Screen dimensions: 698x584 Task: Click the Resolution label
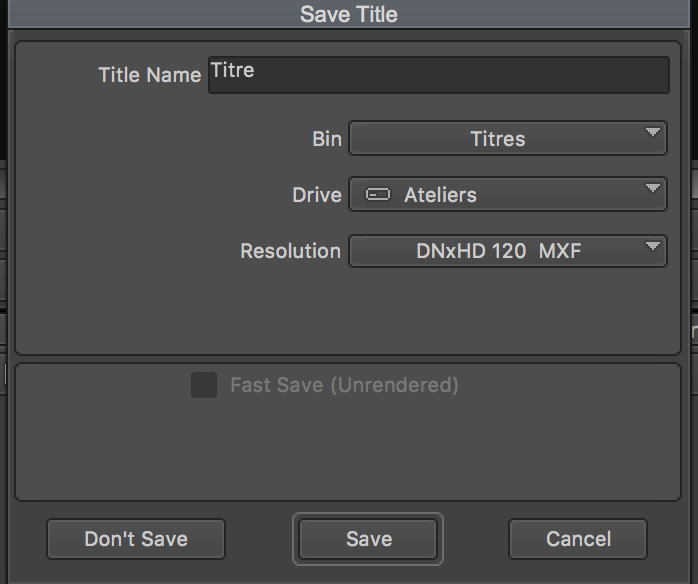pyautogui.click(x=290, y=251)
